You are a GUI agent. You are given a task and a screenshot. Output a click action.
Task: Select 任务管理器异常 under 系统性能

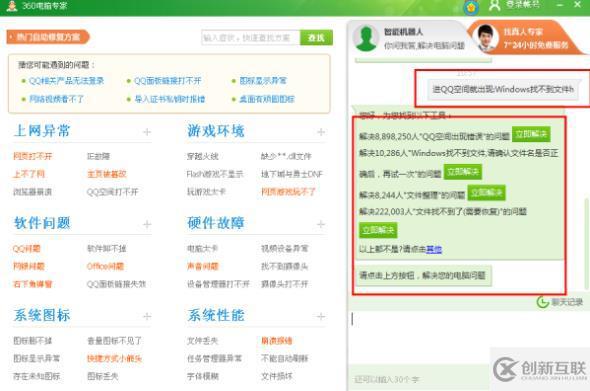click(x=214, y=358)
